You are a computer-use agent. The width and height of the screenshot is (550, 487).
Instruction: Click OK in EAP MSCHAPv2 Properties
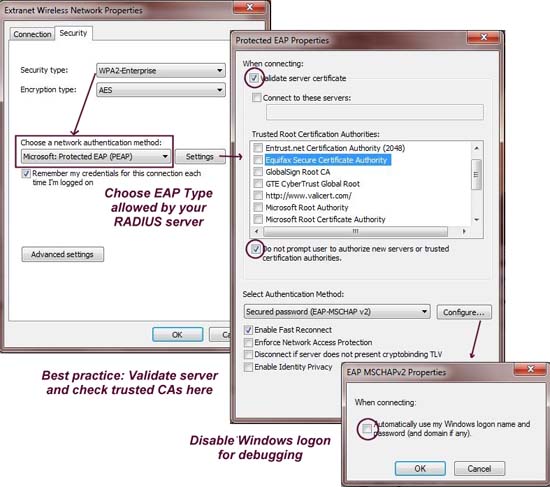click(420, 469)
